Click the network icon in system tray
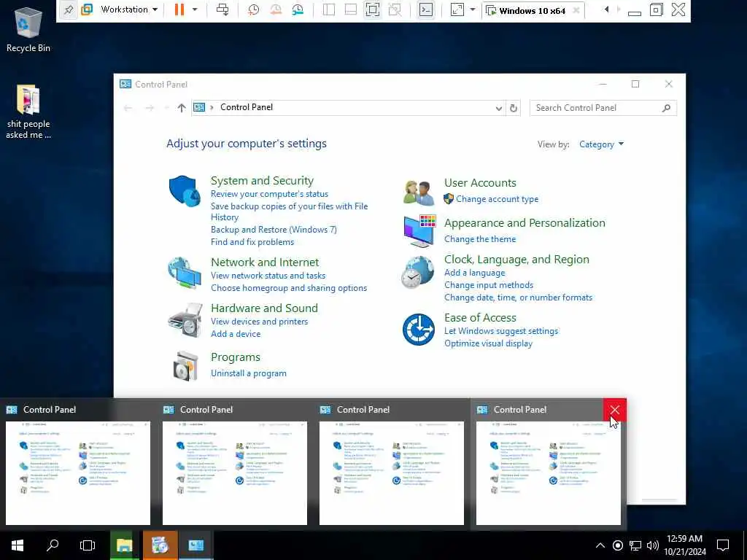This screenshot has width=747, height=560. click(x=635, y=545)
